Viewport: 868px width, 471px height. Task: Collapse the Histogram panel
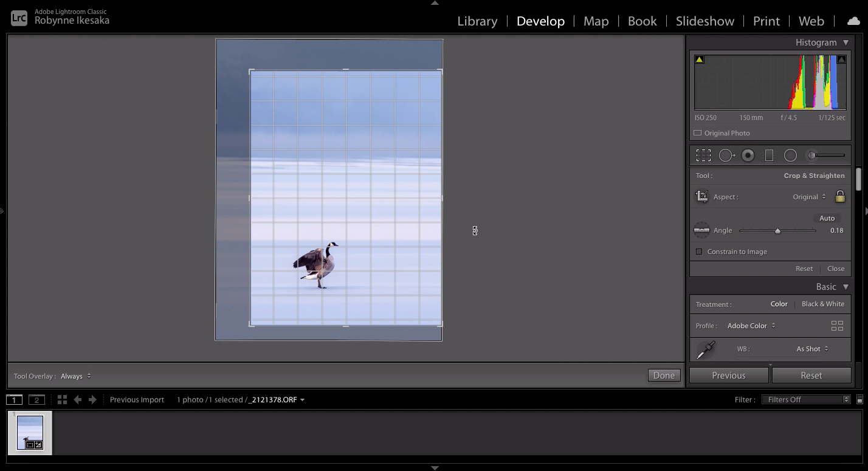846,43
